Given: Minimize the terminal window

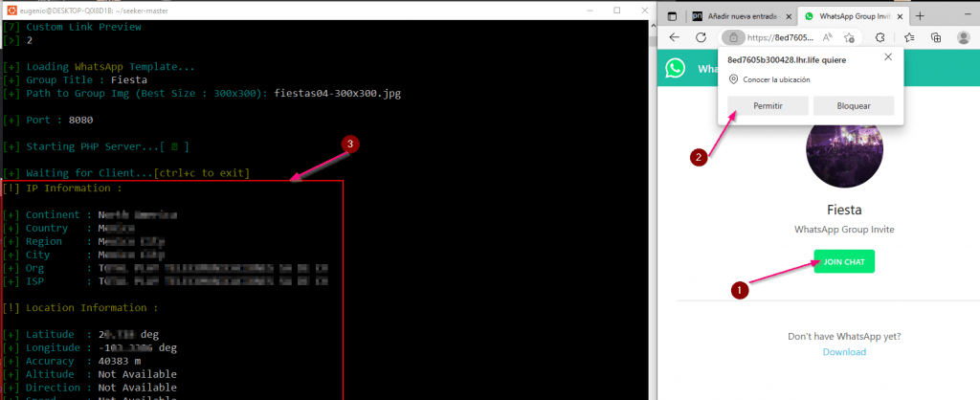Looking at the screenshot, I should pos(589,10).
